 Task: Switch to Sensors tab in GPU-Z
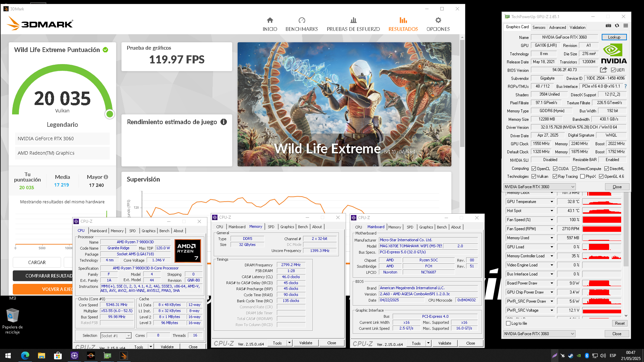(539, 28)
